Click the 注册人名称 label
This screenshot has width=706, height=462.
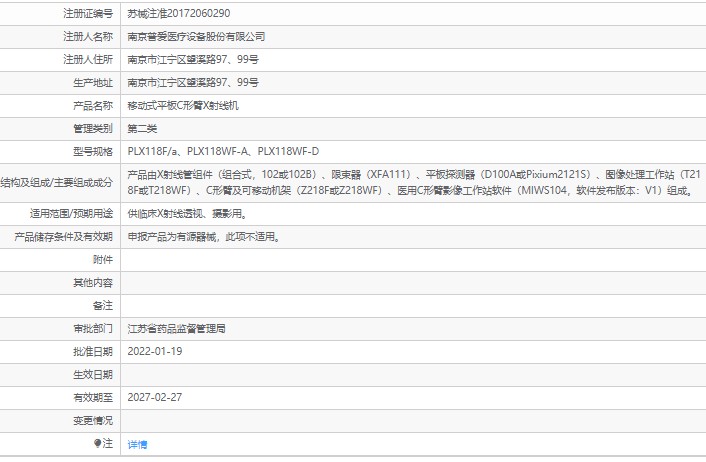pos(88,36)
